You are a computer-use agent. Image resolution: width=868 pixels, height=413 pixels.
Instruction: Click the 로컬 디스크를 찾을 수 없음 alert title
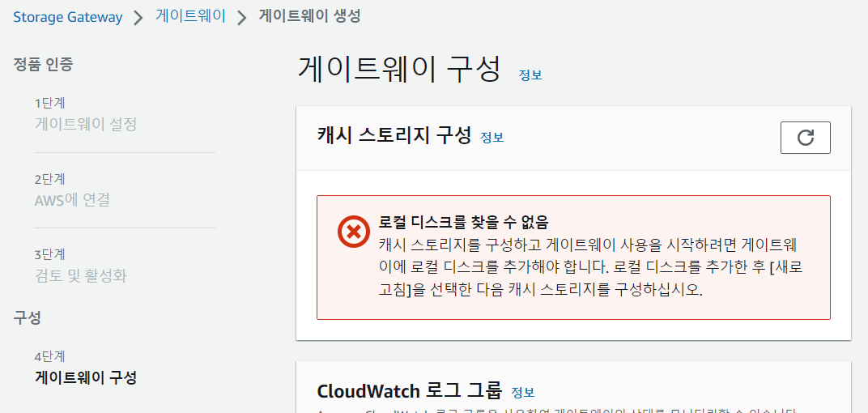point(464,223)
